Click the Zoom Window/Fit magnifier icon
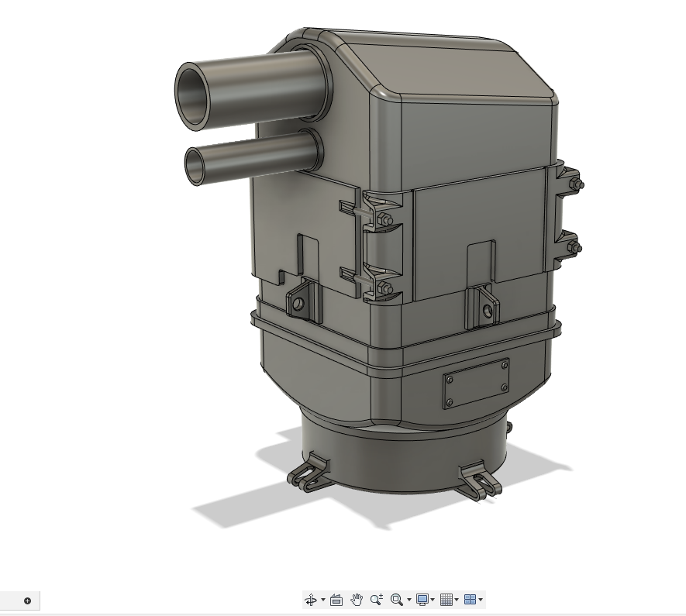Viewport: 686px width, 616px height. coord(397,600)
